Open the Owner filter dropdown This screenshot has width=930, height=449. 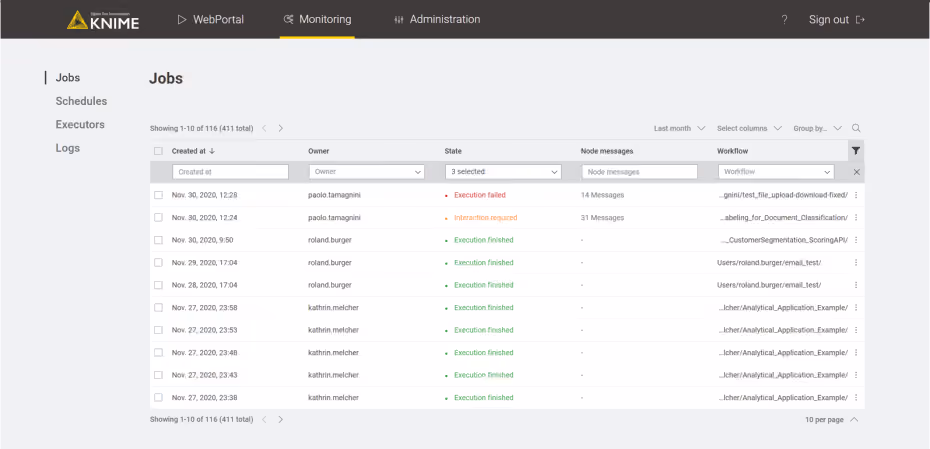(367, 172)
